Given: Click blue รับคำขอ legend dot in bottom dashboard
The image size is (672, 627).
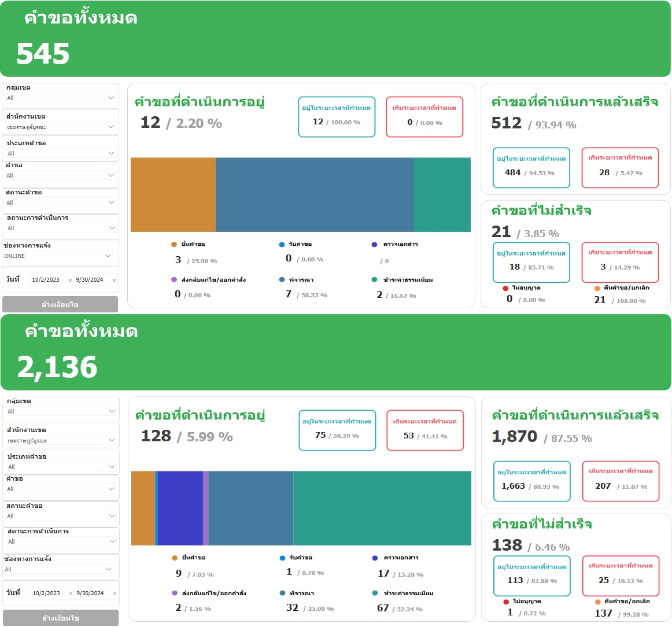Looking at the screenshot, I should point(282,558).
